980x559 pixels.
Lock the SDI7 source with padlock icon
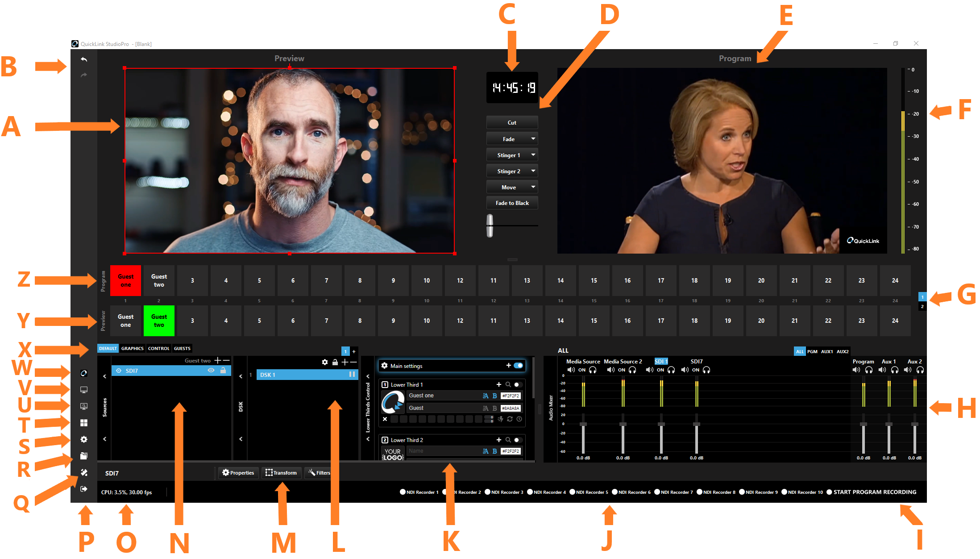coord(223,371)
